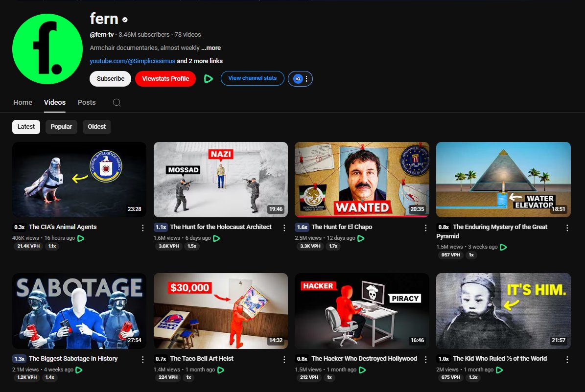
Task: Click the 3.6K VPH stat badge
Action: [x=168, y=246]
